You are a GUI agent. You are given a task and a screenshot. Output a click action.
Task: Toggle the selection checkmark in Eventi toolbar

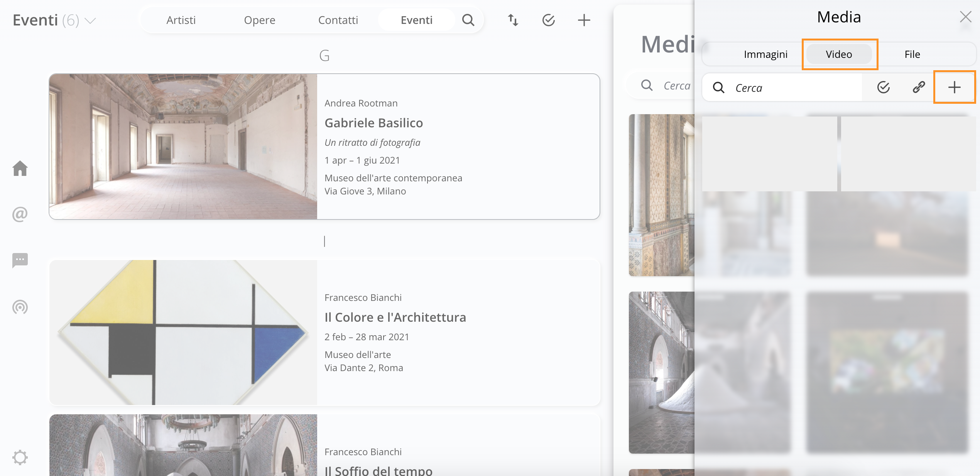(x=548, y=20)
